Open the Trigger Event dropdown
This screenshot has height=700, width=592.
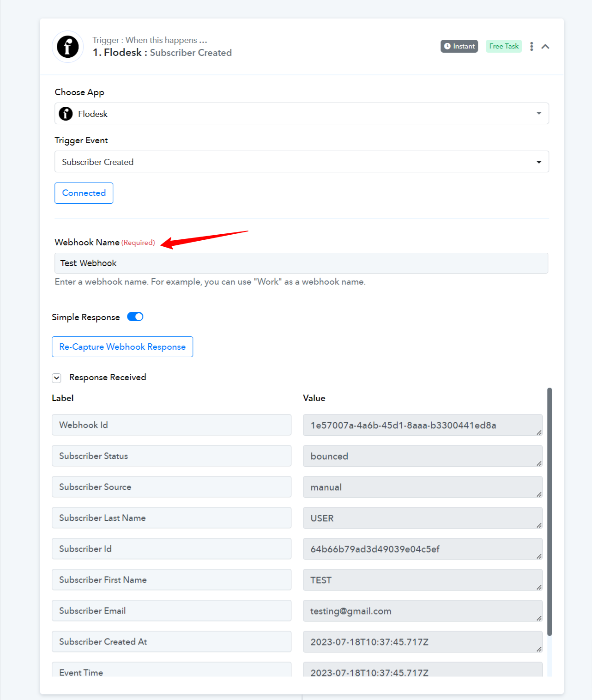tap(302, 162)
